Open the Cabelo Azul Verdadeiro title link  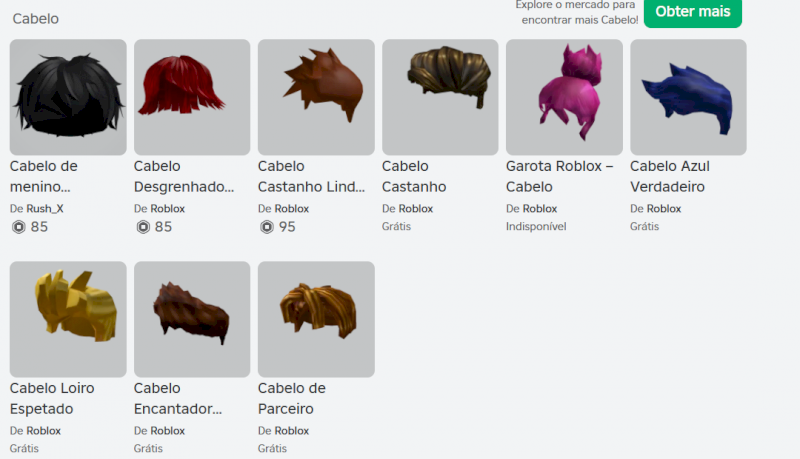(670, 176)
